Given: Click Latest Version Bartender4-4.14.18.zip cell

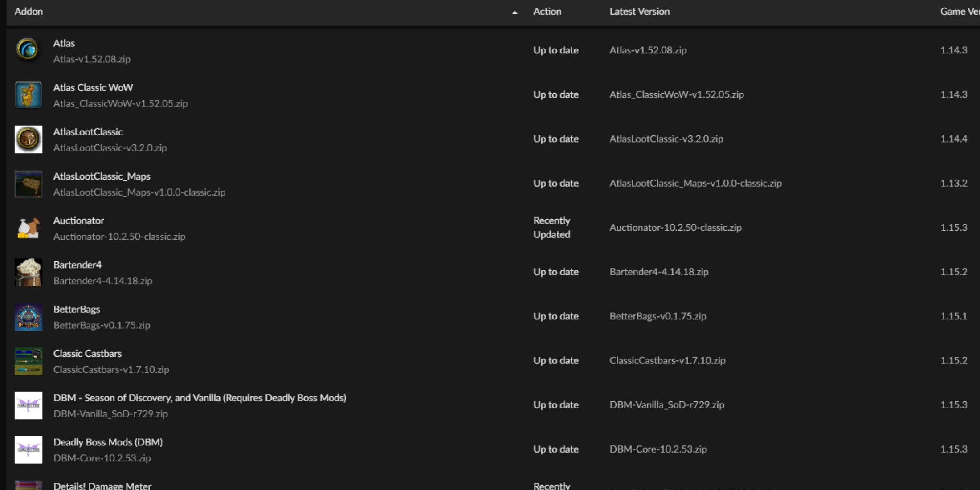Looking at the screenshot, I should click(659, 272).
